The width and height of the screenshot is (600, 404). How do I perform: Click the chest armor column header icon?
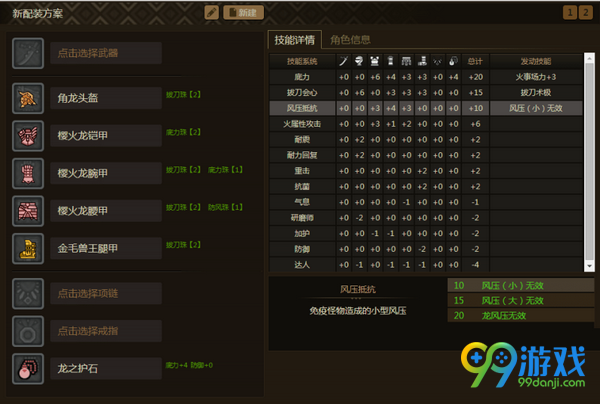[x=375, y=61]
